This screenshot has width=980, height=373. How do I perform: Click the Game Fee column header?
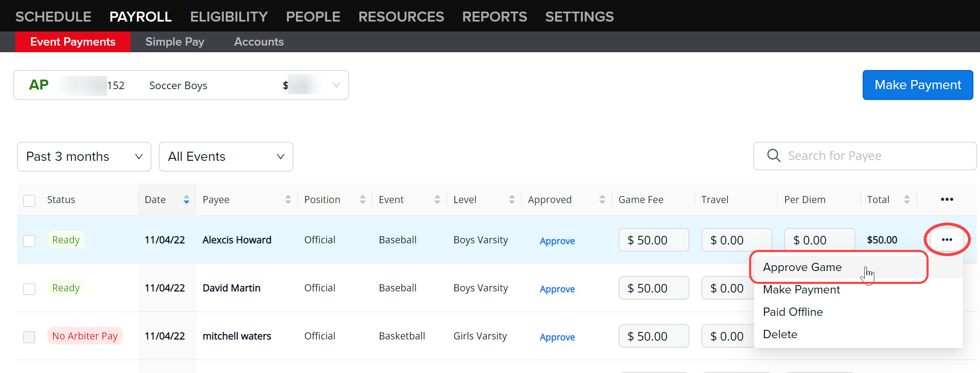point(641,200)
